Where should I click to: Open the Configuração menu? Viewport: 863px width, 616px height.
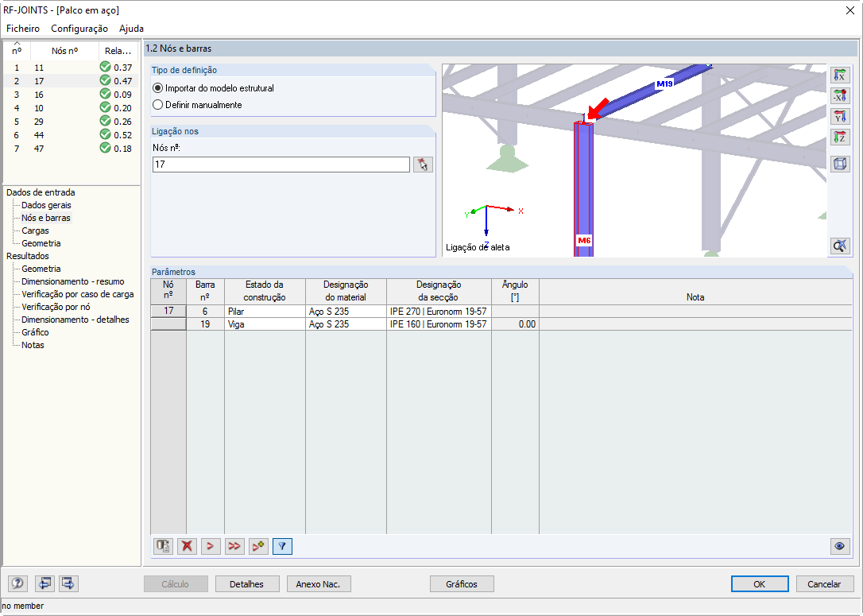(x=79, y=28)
